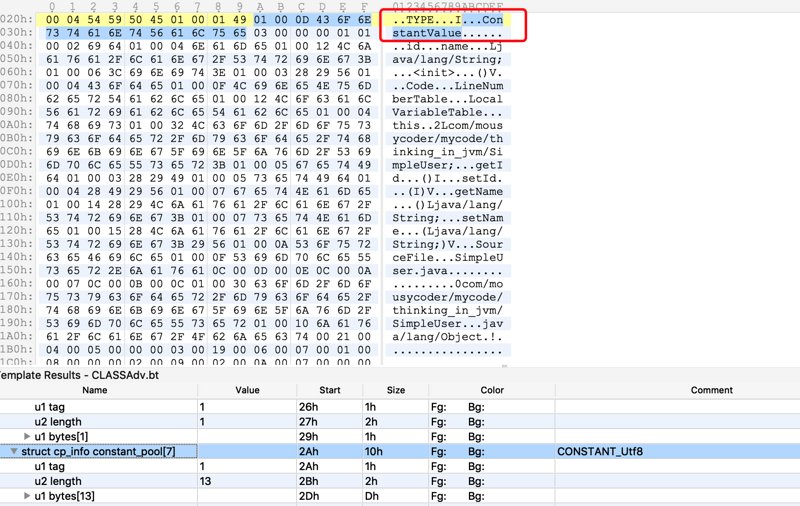Click the Fg: color cell of constant_pool[7] row
Viewport: 800px width, 506px height.
(x=439, y=451)
